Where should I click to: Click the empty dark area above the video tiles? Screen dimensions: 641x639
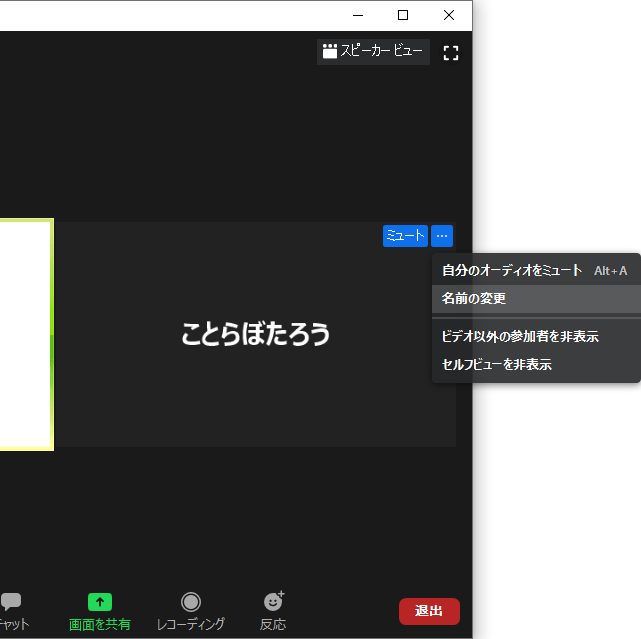[200, 130]
